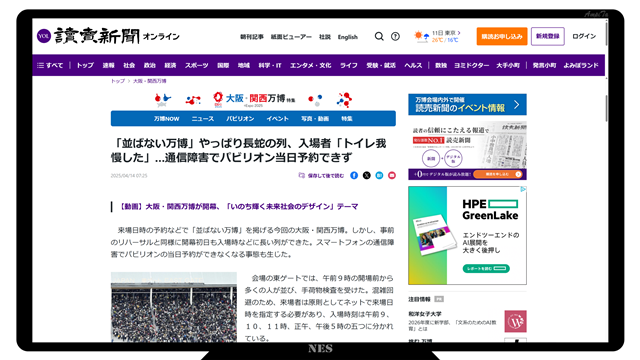This screenshot has width=640, height=360.
Task: Click 購読お申し込み orange button
Action: (x=502, y=36)
